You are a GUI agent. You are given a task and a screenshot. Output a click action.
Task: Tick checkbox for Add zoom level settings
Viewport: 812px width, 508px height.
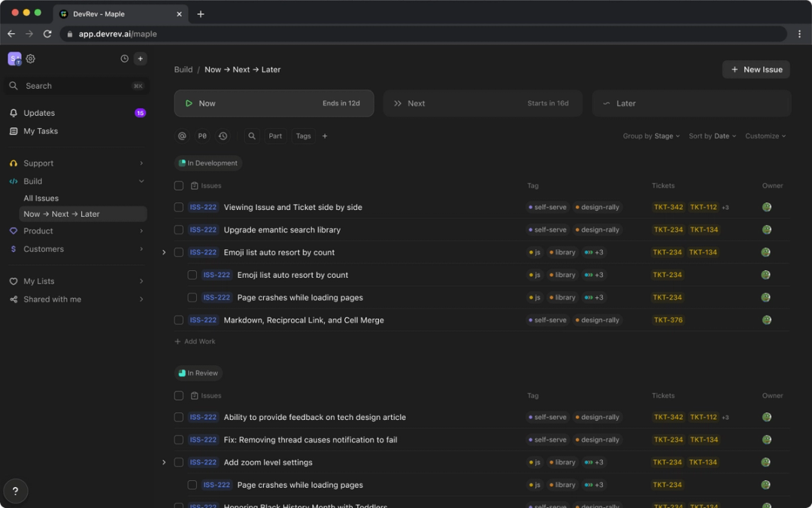point(179,462)
